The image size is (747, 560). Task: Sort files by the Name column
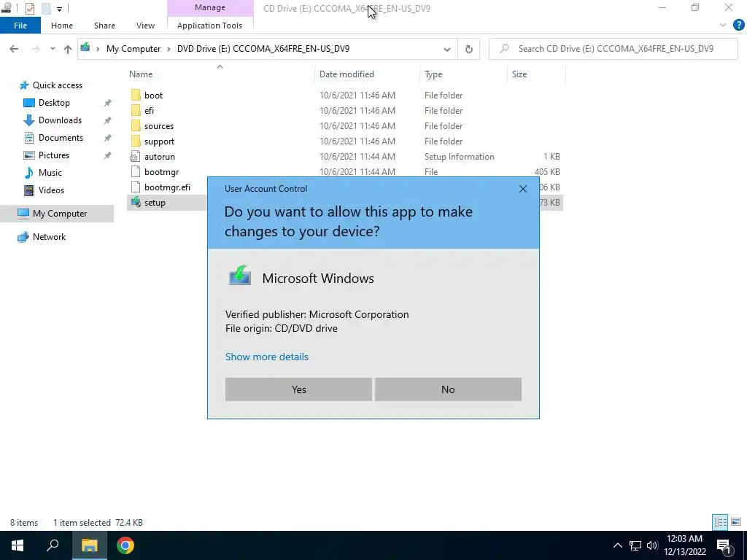coord(141,74)
